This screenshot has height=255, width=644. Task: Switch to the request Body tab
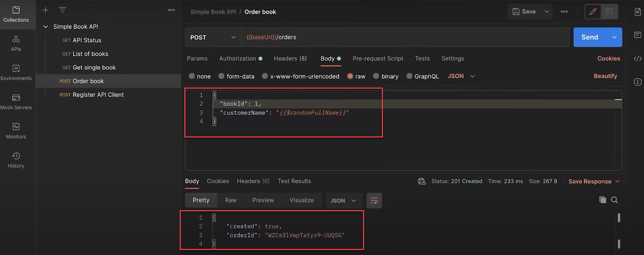click(x=330, y=59)
